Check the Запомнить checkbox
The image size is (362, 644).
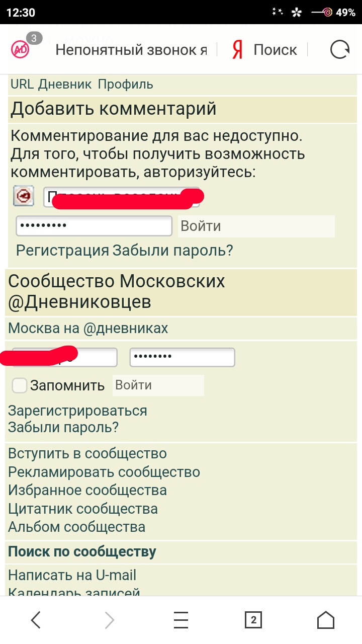click(20, 385)
